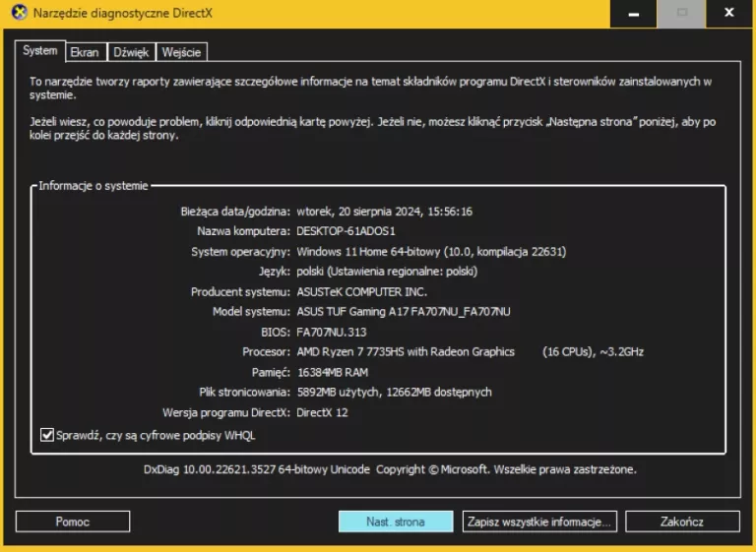Select the System tab

click(40, 50)
